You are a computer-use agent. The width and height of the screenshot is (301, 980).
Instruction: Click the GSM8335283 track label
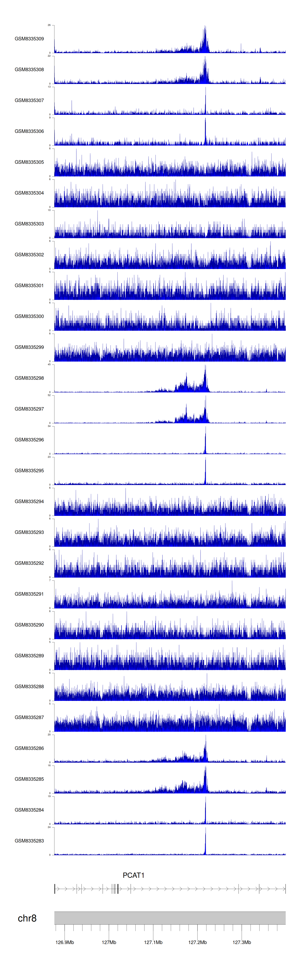29,841
